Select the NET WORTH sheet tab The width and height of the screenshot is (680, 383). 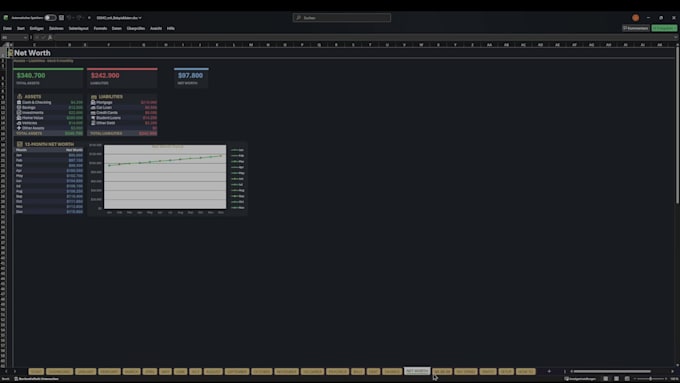pyautogui.click(x=417, y=371)
